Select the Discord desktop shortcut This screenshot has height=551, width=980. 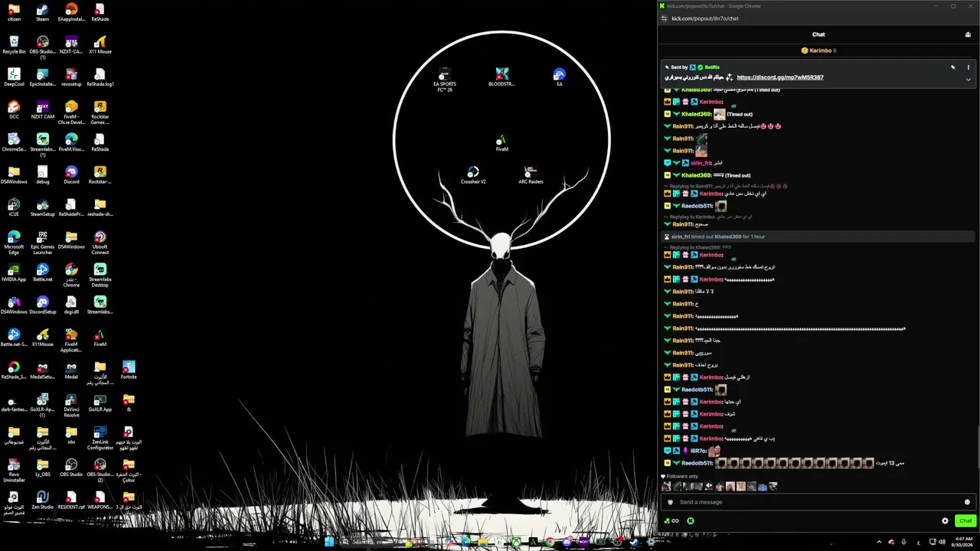(71, 175)
